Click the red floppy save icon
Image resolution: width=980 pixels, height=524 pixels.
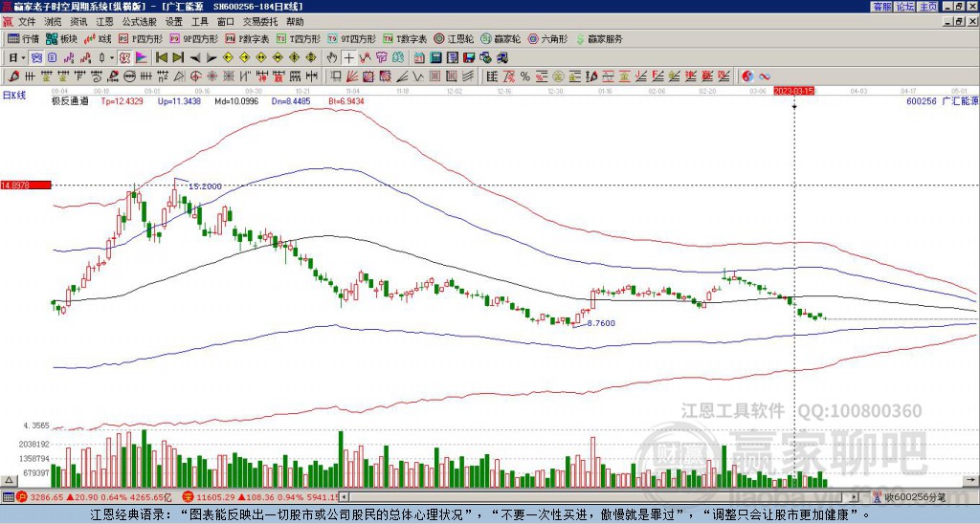[x=469, y=58]
